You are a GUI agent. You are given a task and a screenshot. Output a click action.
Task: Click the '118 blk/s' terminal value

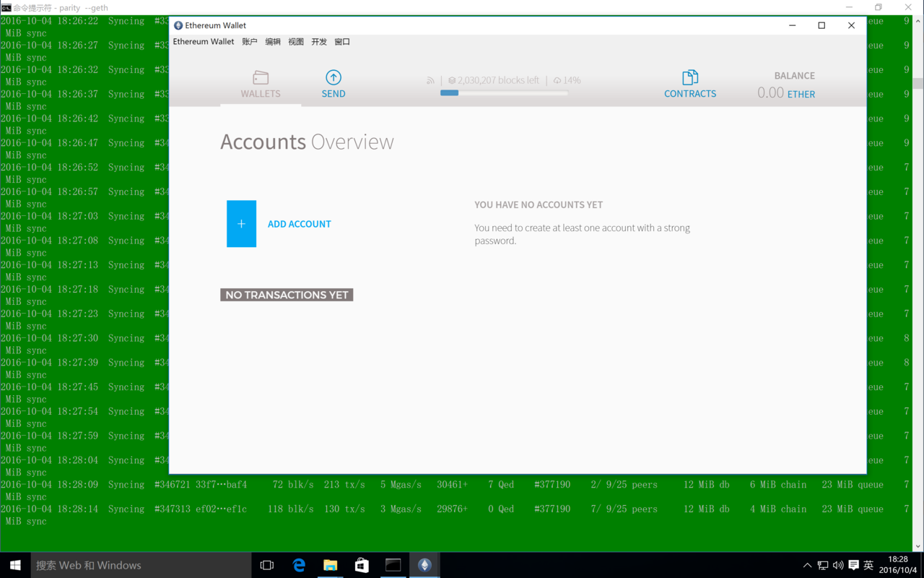click(290, 509)
